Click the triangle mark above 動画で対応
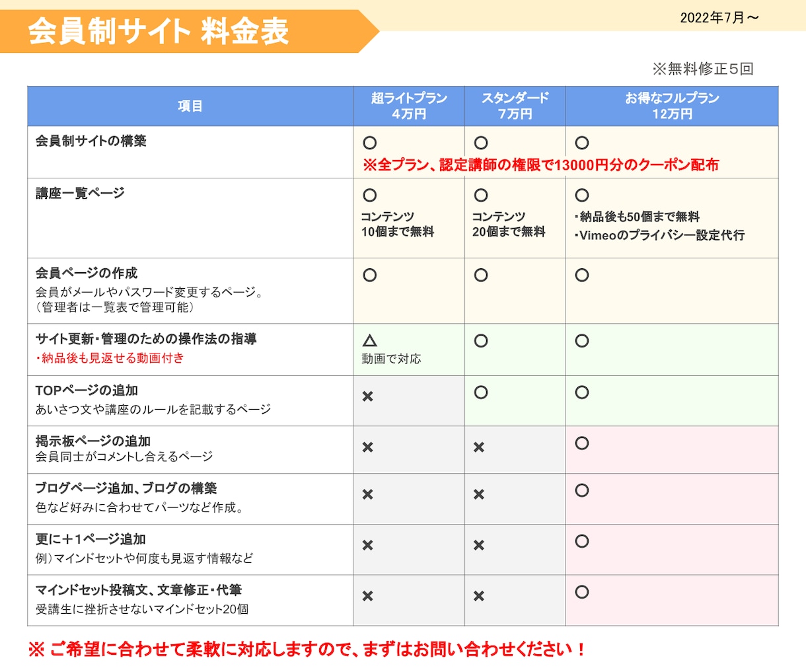Image resolution: width=806 pixels, height=672 pixels. coord(370,341)
